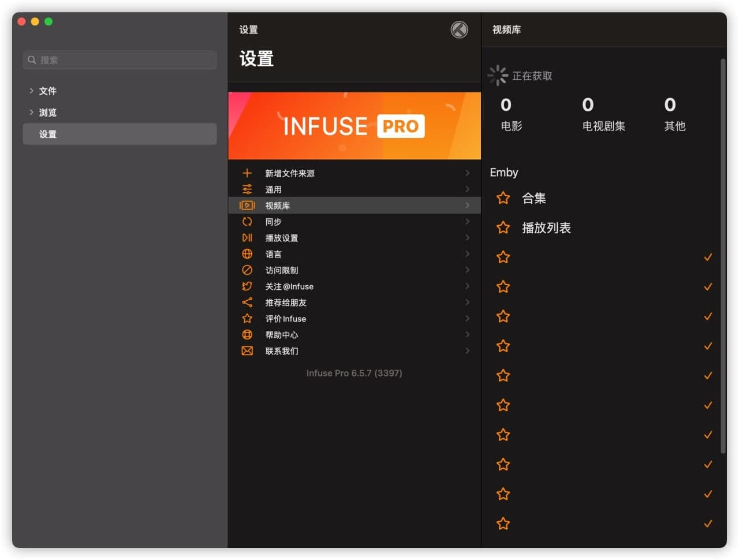The width and height of the screenshot is (739, 560).
Task: Open the 播放列表 library item
Action: (604, 227)
